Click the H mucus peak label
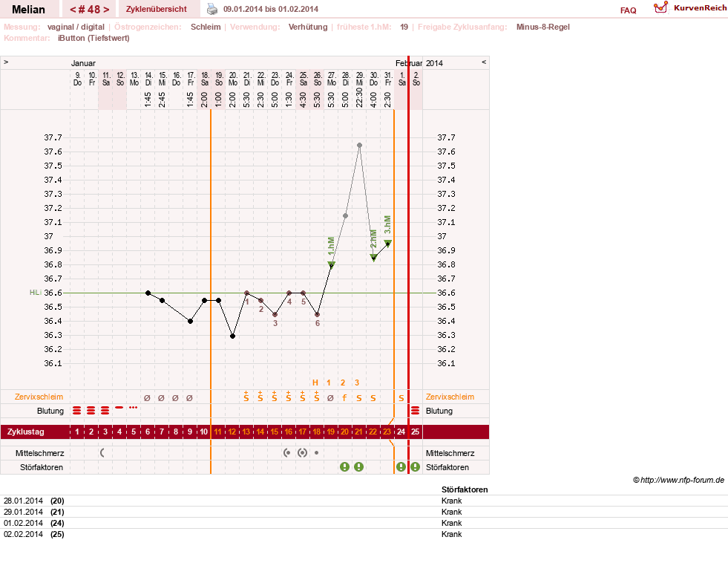Screen dimensions: 728x563 click(x=315, y=383)
